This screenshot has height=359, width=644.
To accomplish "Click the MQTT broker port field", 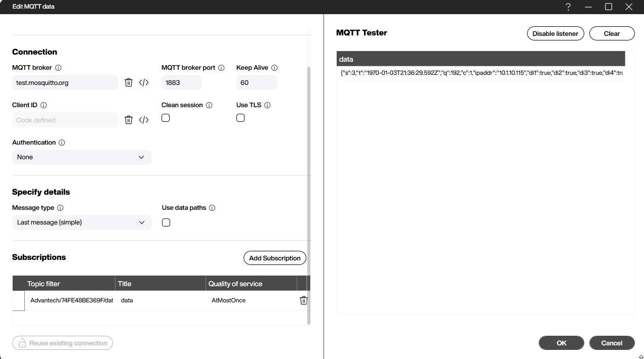I will click(x=181, y=82).
